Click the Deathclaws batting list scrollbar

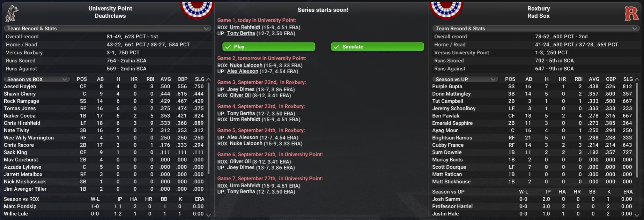(x=209, y=129)
